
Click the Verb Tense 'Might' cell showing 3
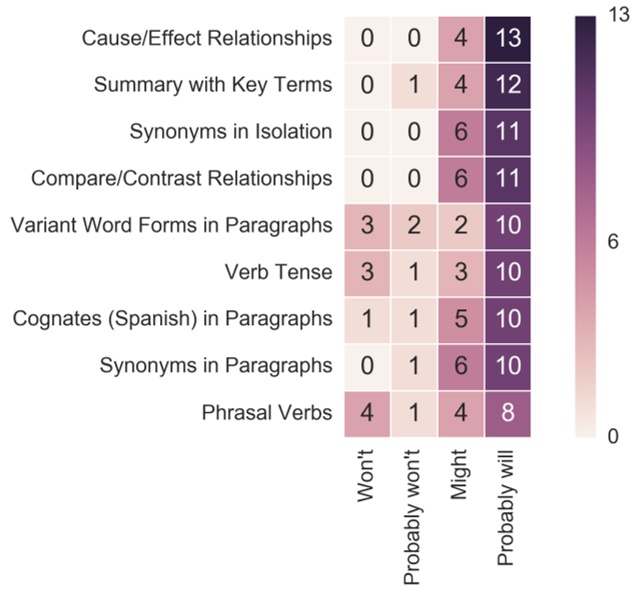click(x=461, y=272)
